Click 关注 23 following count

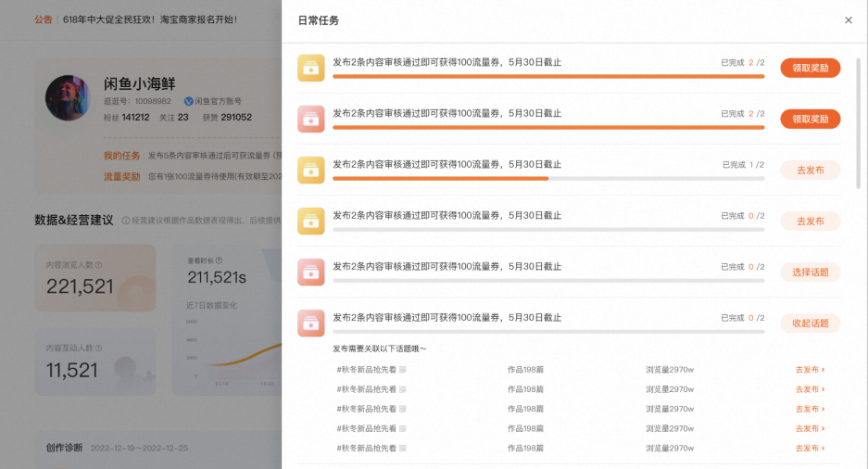pyautogui.click(x=174, y=118)
